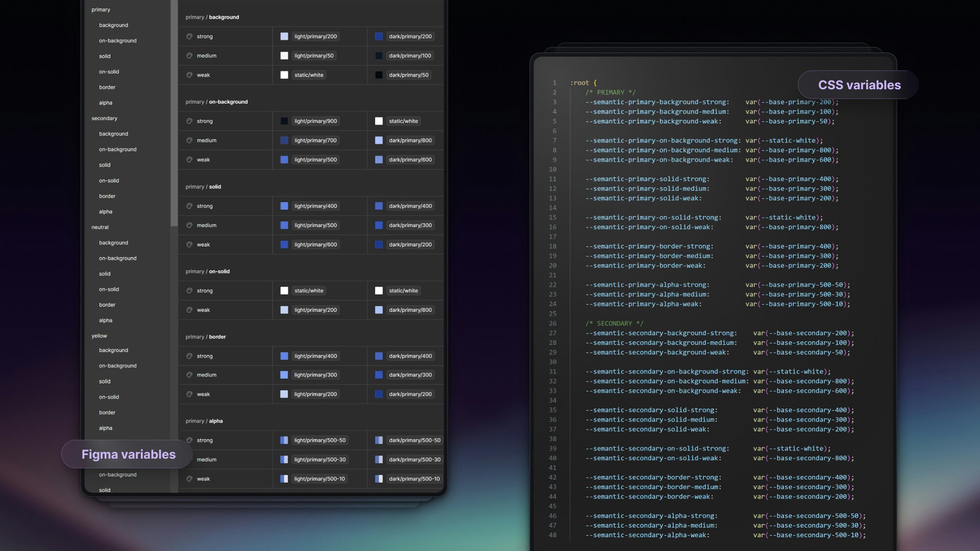The image size is (980, 551).
Task: Click the color icon of strong in primary / solid
Action: (x=189, y=206)
